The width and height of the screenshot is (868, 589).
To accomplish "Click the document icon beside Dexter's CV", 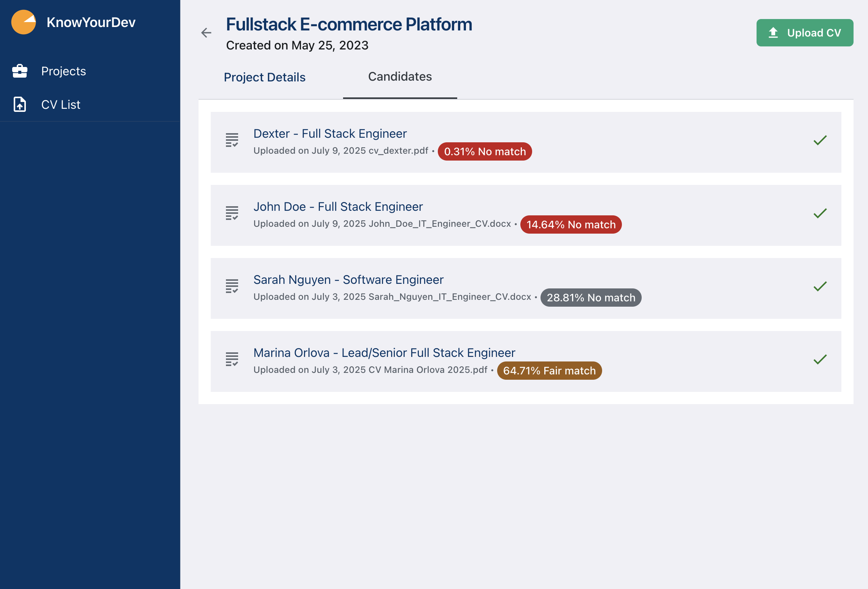I will [x=232, y=140].
